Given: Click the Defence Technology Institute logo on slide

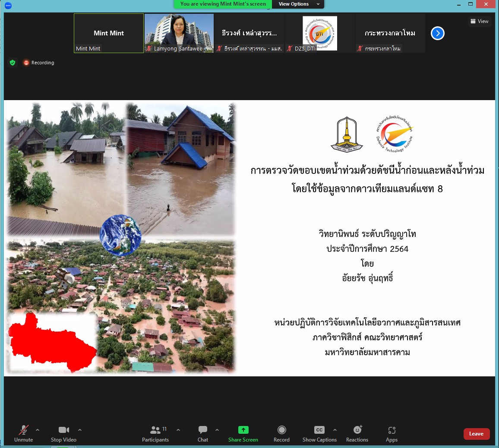Looking at the screenshot, I should pos(395,134).
